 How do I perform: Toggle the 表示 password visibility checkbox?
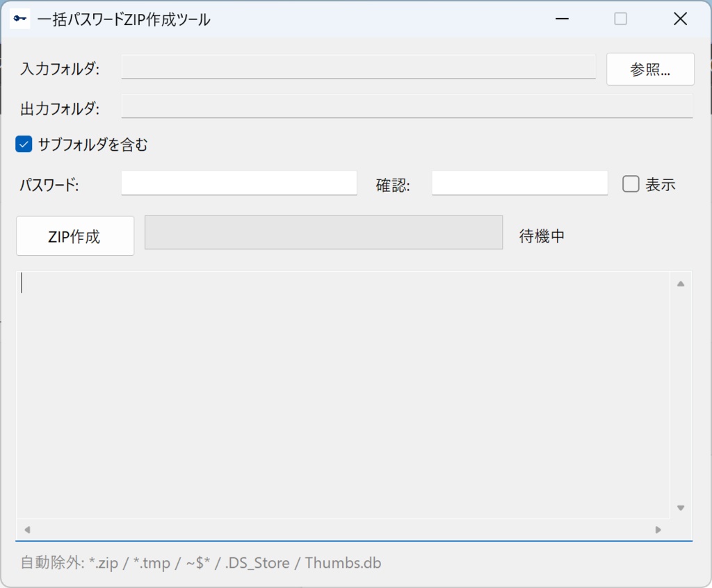(x=631, y=183)
